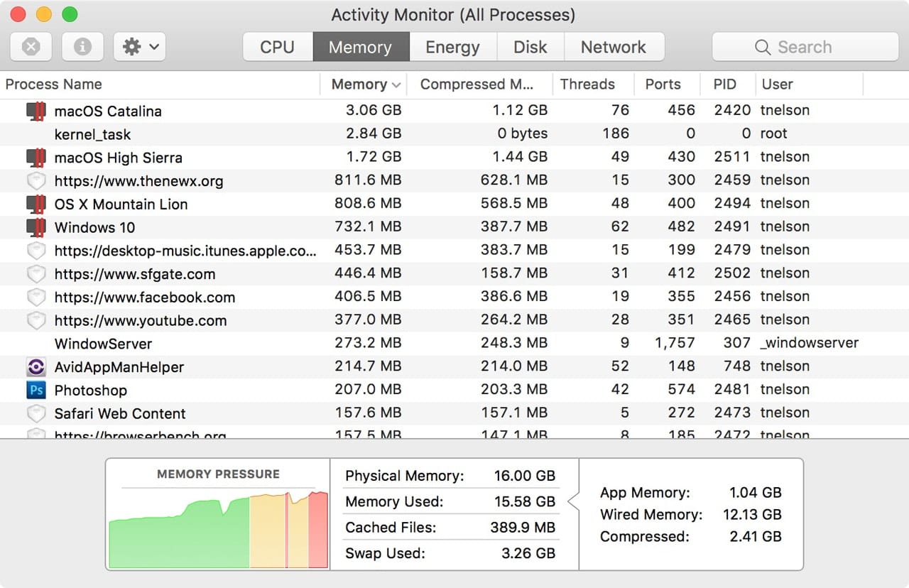Open the gear actions dropdown

pyautogui.click(x=139, y=46)
